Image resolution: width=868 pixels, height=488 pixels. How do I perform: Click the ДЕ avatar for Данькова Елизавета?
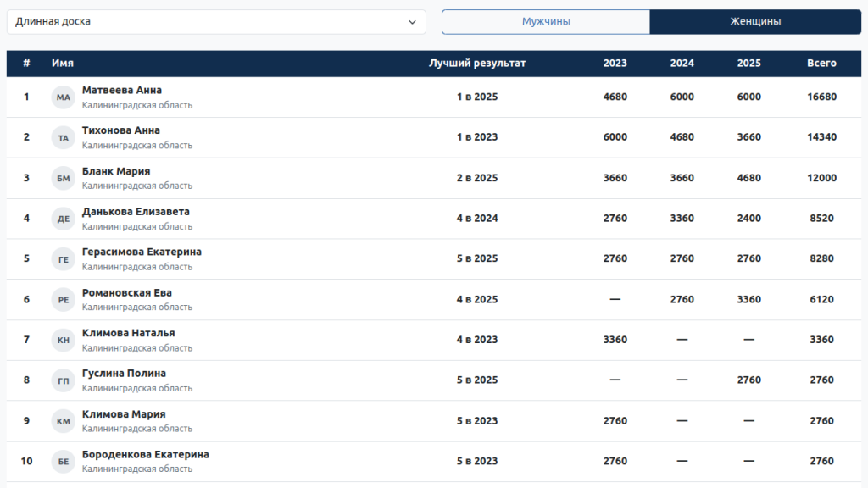tap(64, 219)
